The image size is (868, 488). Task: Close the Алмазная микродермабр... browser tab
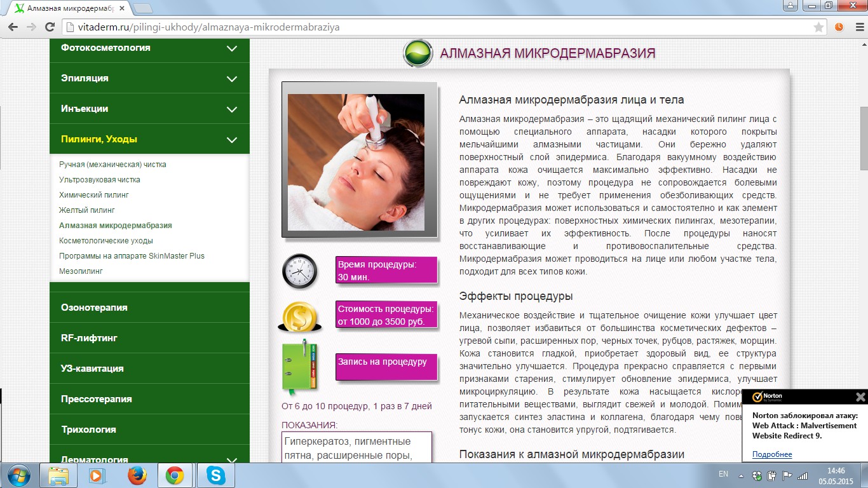click(123, 8)
